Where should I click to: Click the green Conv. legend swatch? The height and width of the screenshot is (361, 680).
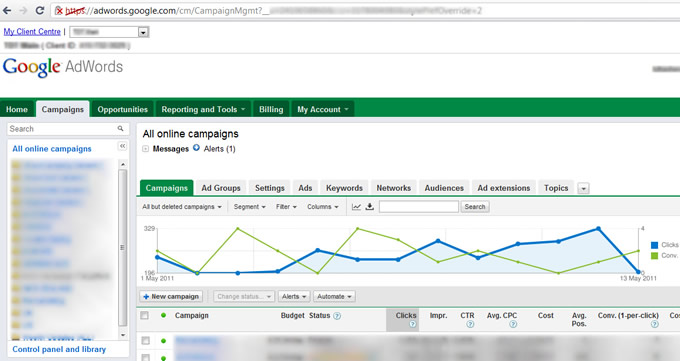(x=654, y=256)
